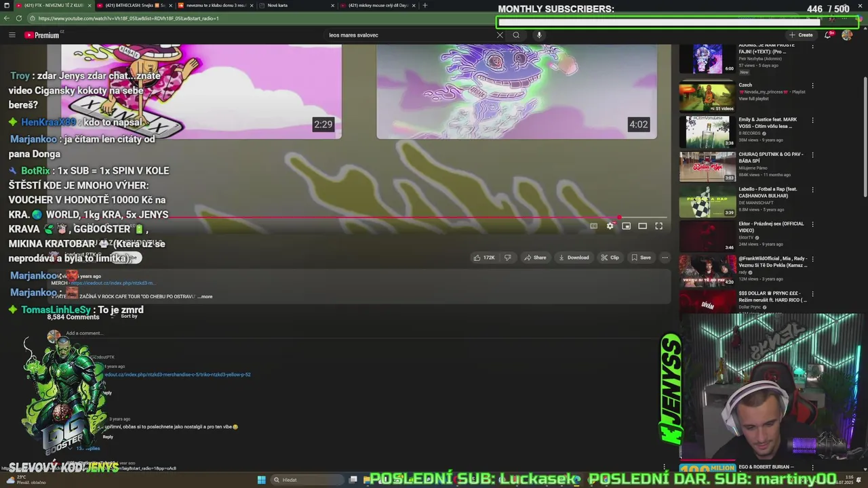Expand the description with ...more

click(205, 296)
